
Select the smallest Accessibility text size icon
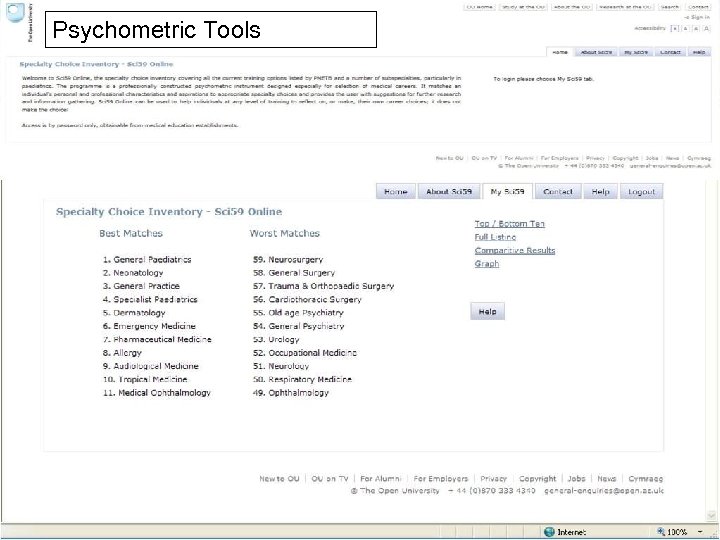pyautogui.click(x=675, y=28)
